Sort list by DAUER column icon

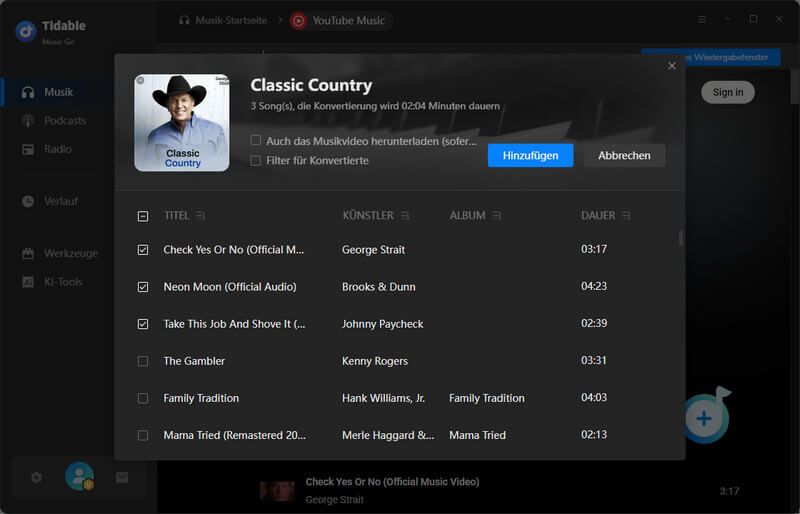coord(627,216)
